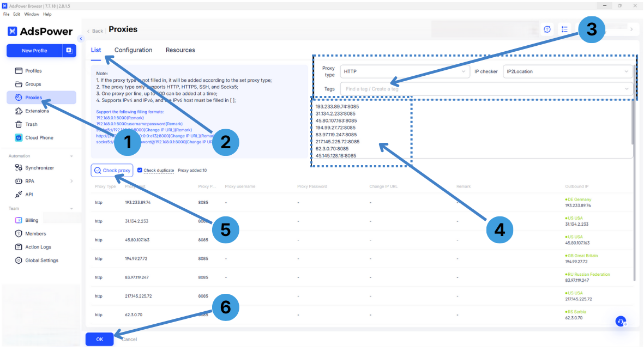Click the RS Serbia outbound entry
644x351 pixels.
[x=575, y=314]
